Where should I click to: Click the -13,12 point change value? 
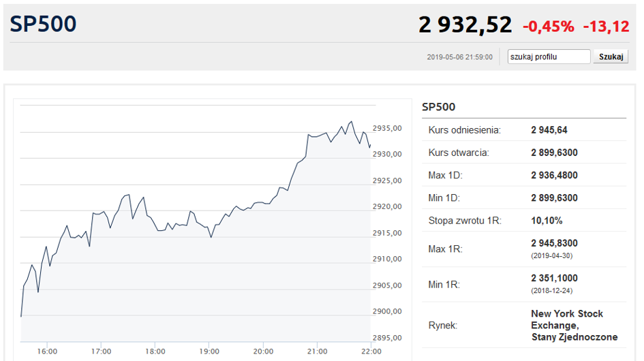tap(607, 27)
